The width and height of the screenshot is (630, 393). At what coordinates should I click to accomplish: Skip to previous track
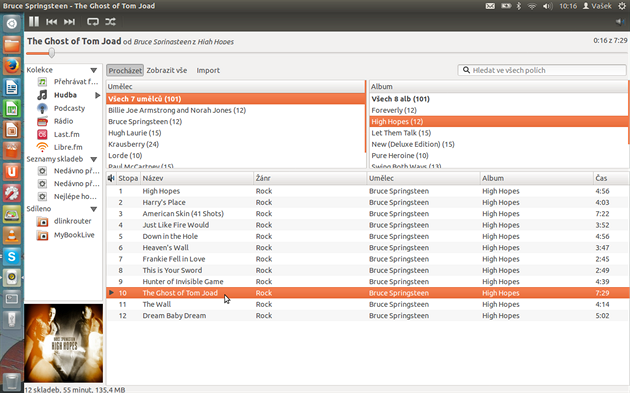click(51, 22)
